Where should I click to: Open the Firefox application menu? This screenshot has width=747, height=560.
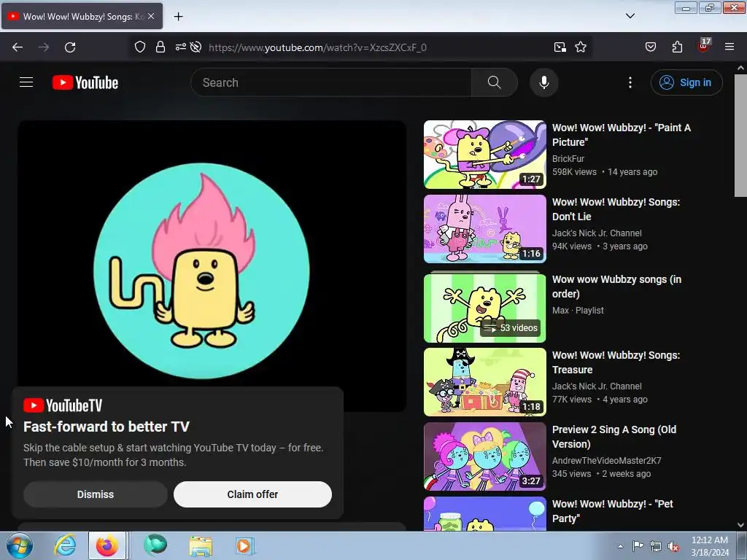pos(729,47)
